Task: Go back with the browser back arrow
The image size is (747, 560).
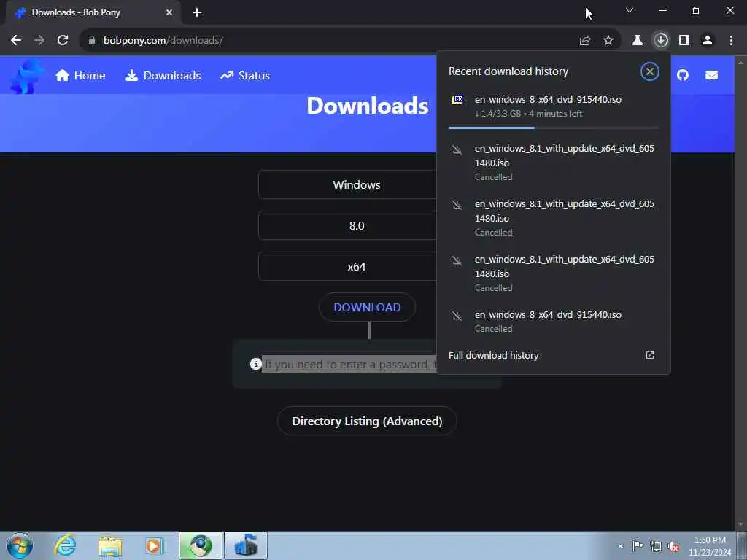Action: click(x=16, y=41)
